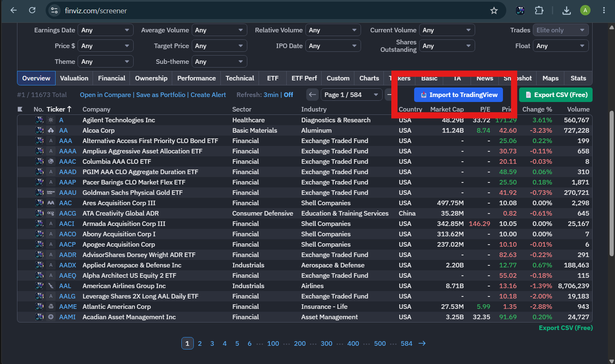Viewport: 615px width, 364px height.
Task: Go to next page with bottom right arrow
Action: click(422, 343)
